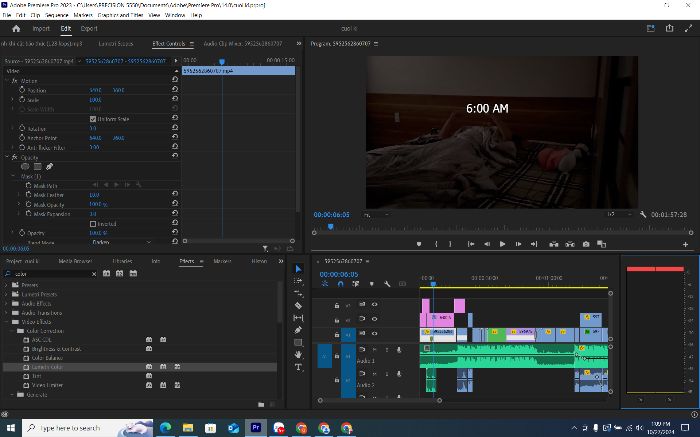
Task: Reset the Anchor Point parameter
Action: (175, 137)
